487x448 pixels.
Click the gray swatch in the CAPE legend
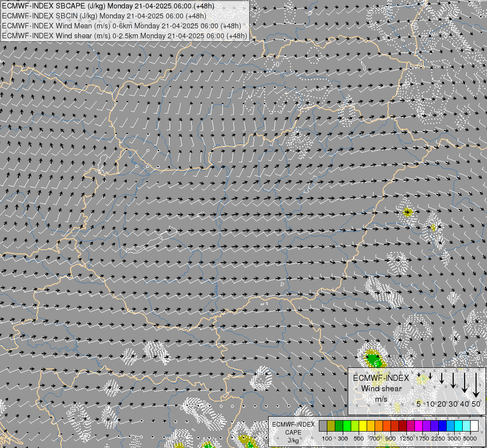323,426
